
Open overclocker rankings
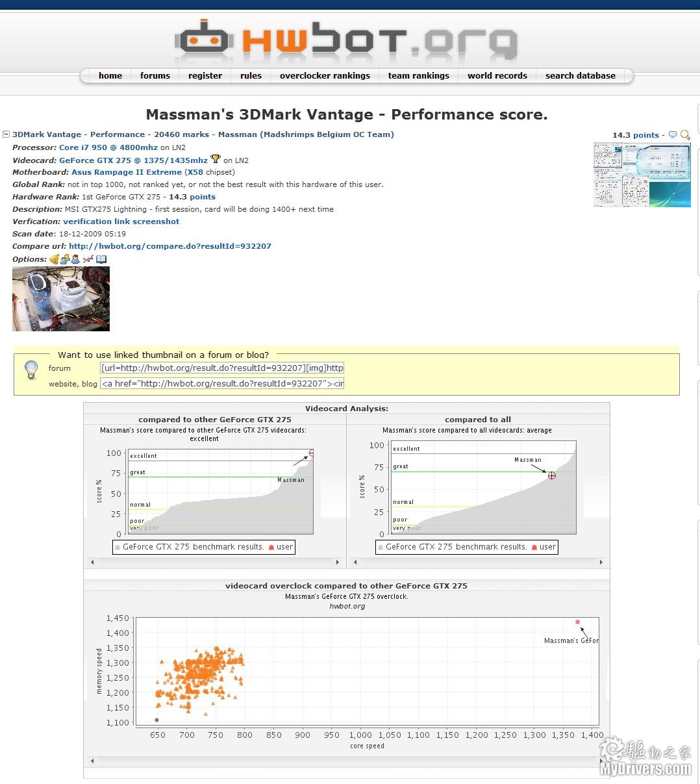pyautogui.click(x=325, y=76)
